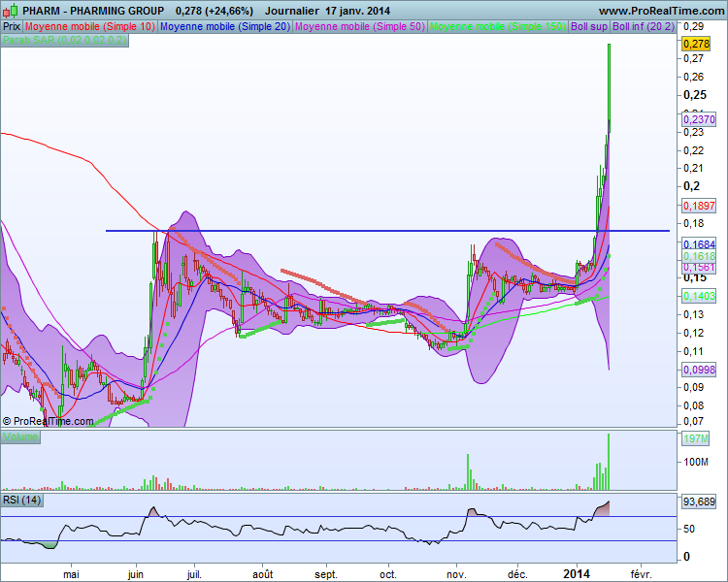Click the août label on time axis
The width and height of the screenshot is (728, 582).
tap(263, 574)
